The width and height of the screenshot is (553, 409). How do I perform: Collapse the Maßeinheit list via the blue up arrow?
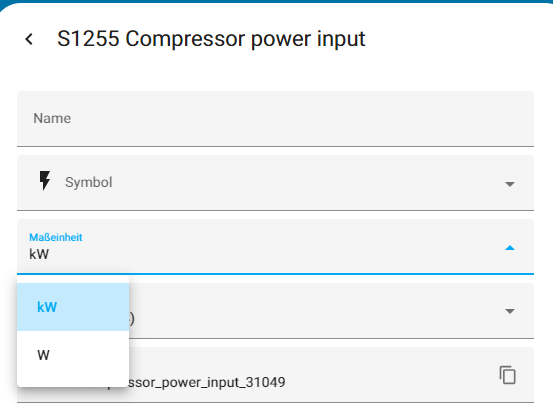(510, 248)
